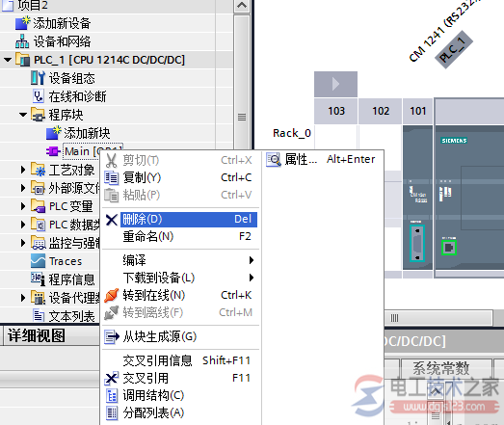Open the 下载到设备 submenu arrow
Screen dimensions: 504x425
click(x=252, y=278)
